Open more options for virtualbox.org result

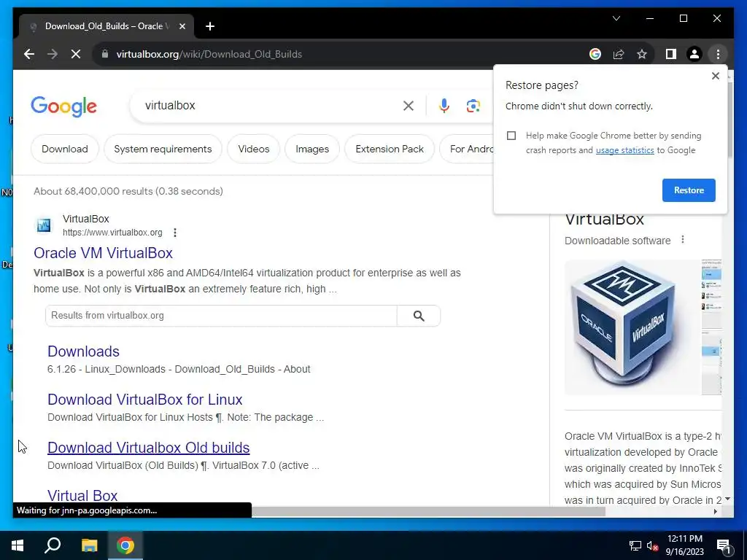[175, 233]
